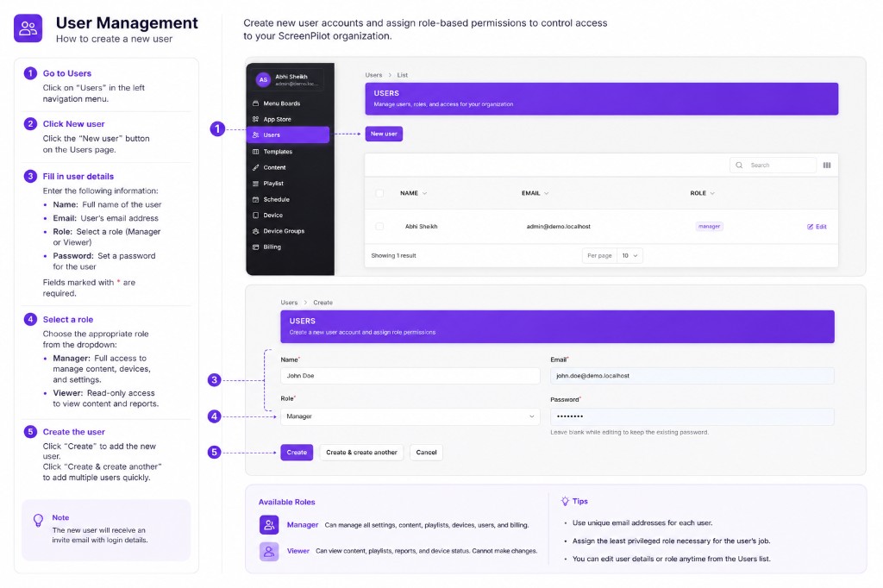Click the Go to Users step heading
This screenshot has width=883, height=588.
[x=67, y=73]
